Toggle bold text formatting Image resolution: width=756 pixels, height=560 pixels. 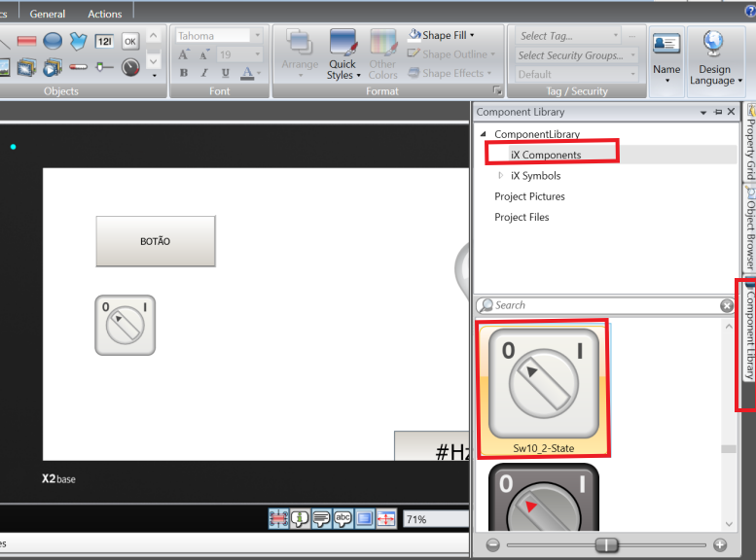click(x=184, y=73)
